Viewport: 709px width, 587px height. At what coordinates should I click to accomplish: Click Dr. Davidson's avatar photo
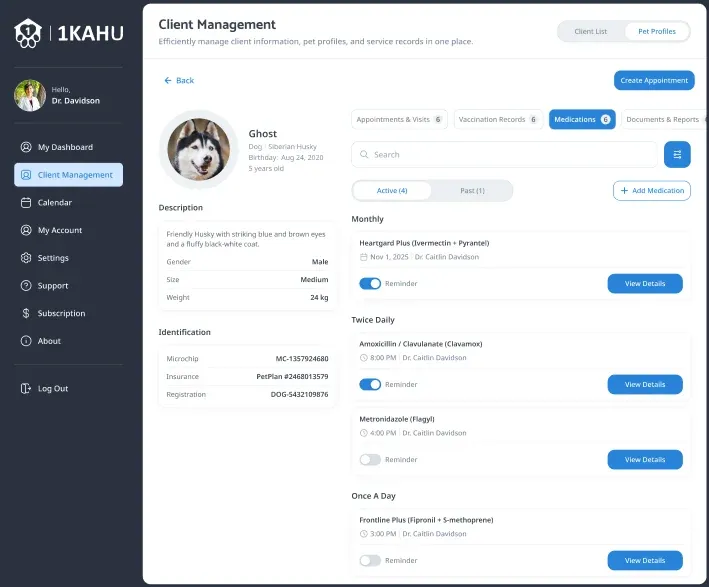30,96
